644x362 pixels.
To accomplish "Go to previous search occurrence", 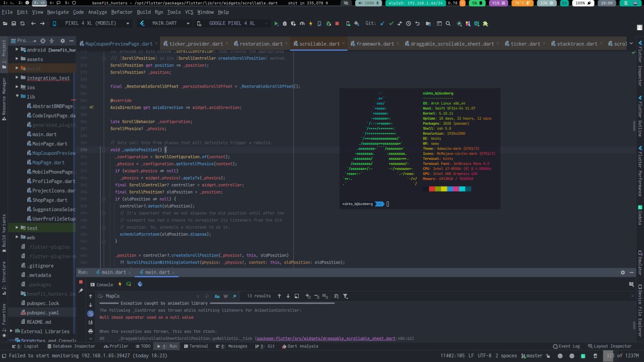I will 279,296.
